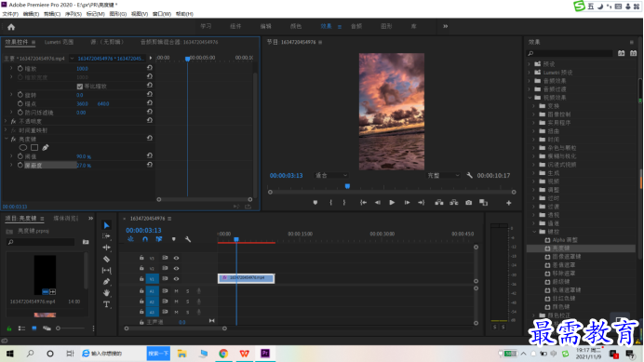
Task: Create free-draw bezier mask with pen icon
Action: (x=46, y=148)
